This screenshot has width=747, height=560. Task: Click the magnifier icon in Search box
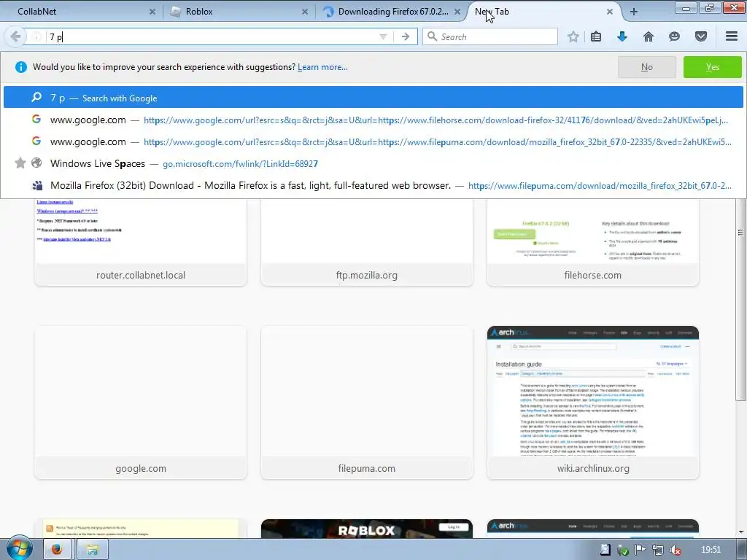(432, 36)
